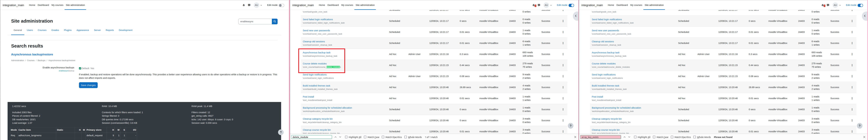Open actions menu for Build installed themes, middle window
868x140 pixels.
click(563, 87)
